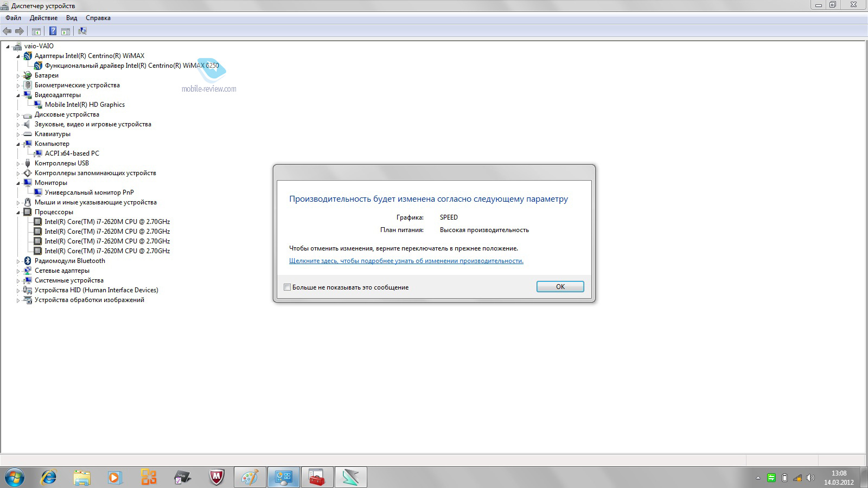868x488 pixels.
Task: Click the Mobile Intel(R) HD Graphics device icon
Action: click(x=38, y=105)
